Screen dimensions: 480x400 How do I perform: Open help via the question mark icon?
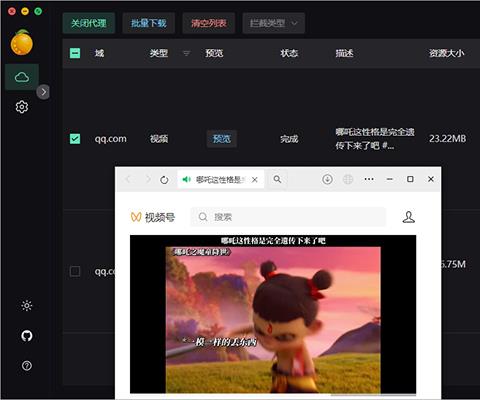(x=27, y=366)
